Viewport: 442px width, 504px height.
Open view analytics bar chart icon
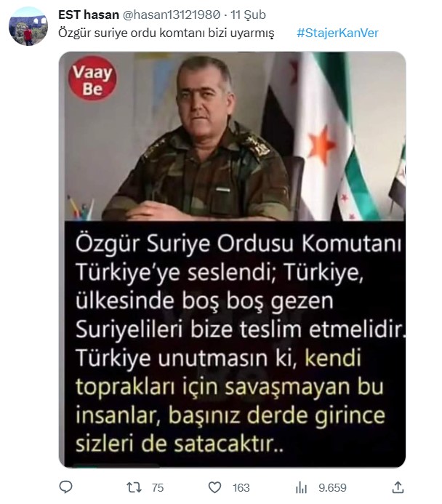301,488
